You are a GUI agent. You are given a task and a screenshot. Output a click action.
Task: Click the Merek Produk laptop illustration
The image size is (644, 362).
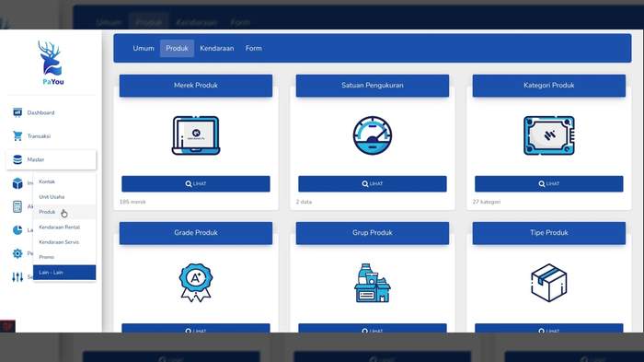[x=196, y=135]
